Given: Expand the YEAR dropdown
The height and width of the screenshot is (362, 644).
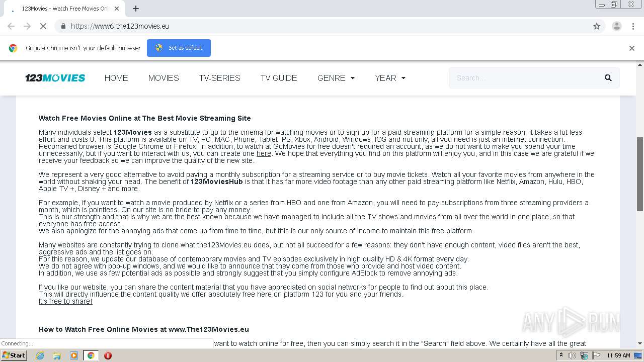Looking at the screenshot, I should coord(390,78).
